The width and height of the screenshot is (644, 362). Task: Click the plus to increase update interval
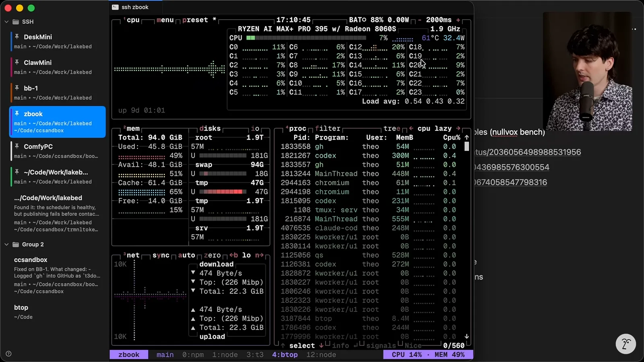click(458, 20)
